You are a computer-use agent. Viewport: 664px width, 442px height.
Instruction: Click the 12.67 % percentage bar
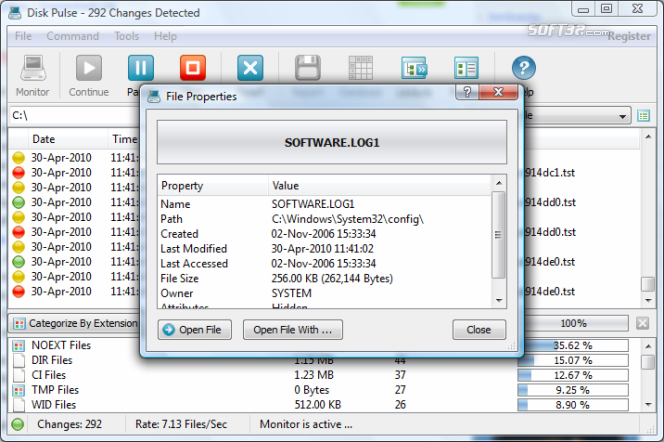point(573,376)
